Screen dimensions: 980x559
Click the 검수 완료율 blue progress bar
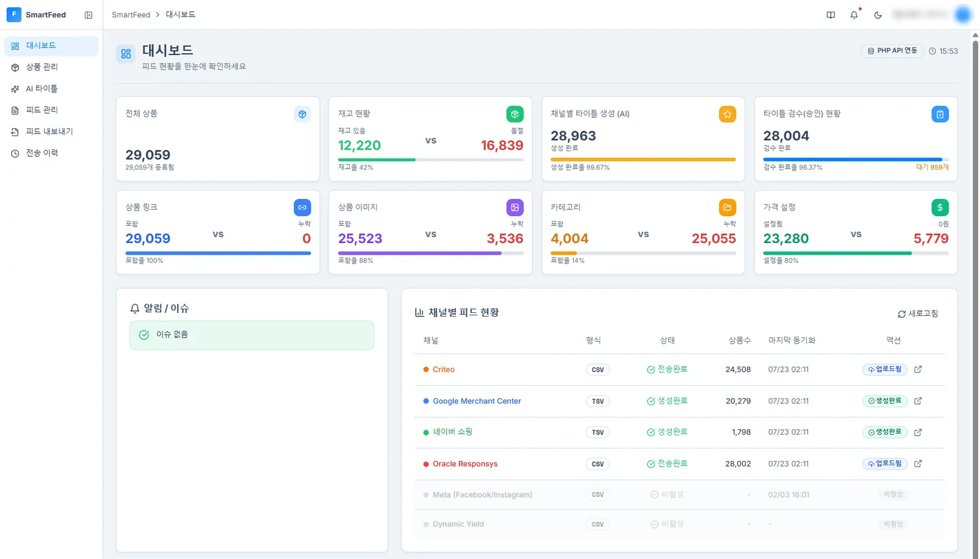[x=856, y=160]
